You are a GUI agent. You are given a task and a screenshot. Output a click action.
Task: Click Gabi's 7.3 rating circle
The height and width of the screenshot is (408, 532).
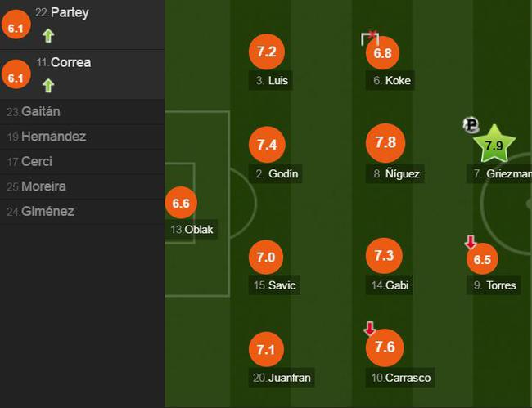click(x=384, y=256)
